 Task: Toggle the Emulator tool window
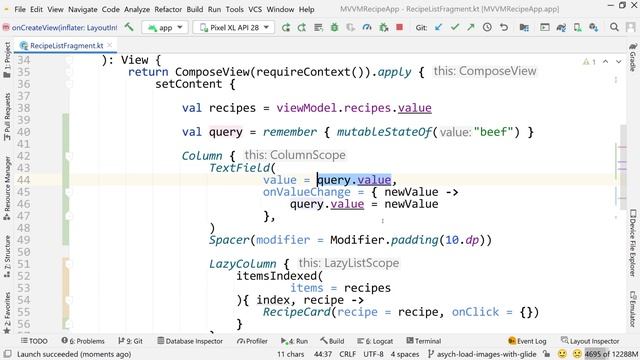point(633,309)
